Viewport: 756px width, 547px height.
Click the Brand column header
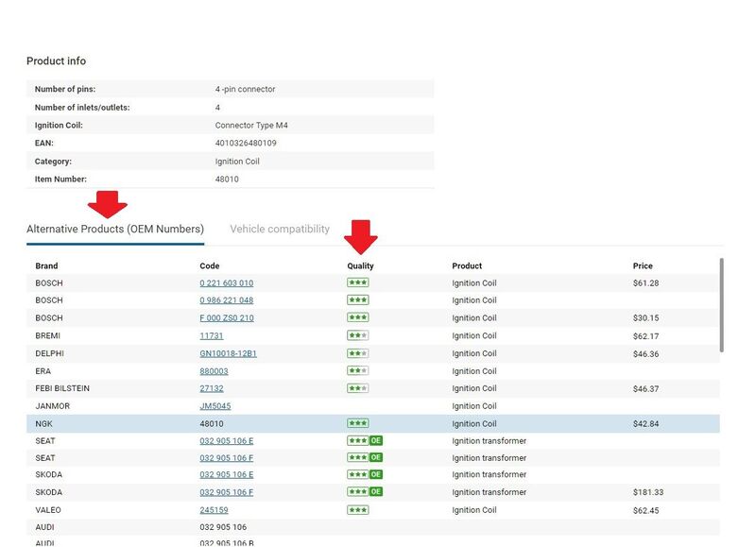[46, 266]
